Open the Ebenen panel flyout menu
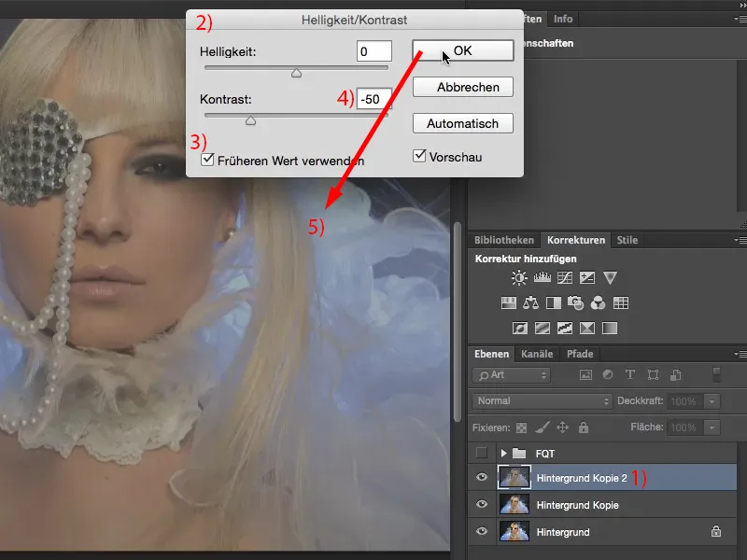 [x=740, y=354]
